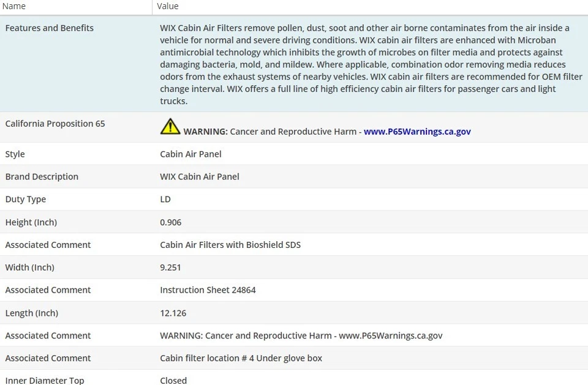
Task: Click the Inner Diameter Top label
Action: click(x=45, y=380)
